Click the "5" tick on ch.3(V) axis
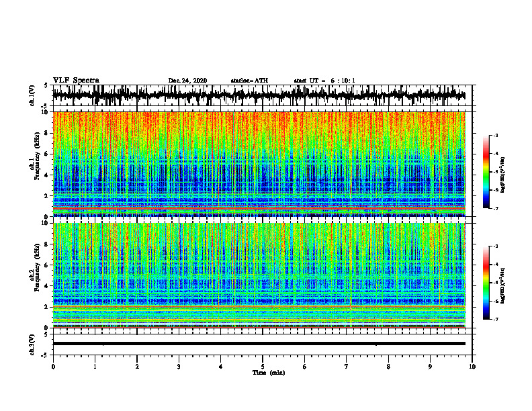 [x=46, y=334]
